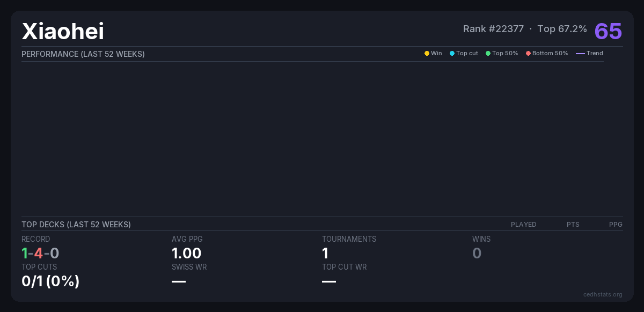Click the purple Trend line marker
Image resolution: width=644 pixels, height=312 pixels.
tap(580, 54)
